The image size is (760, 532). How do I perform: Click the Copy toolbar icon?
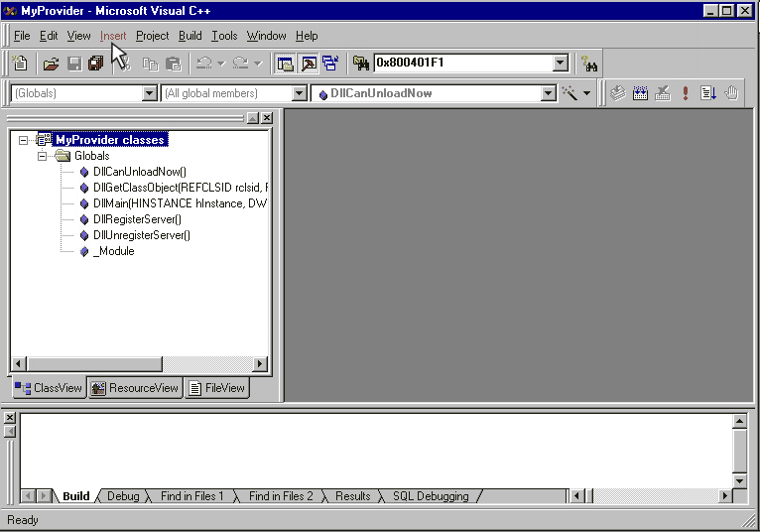(x=150, y=64)
